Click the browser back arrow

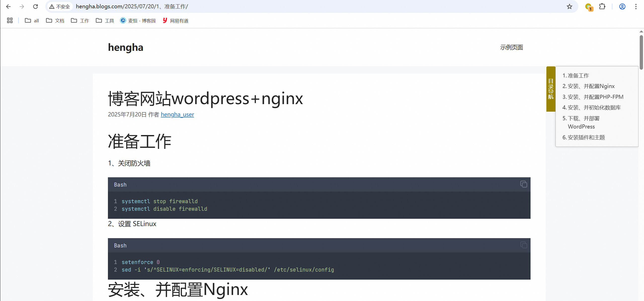tap(8, 7)
